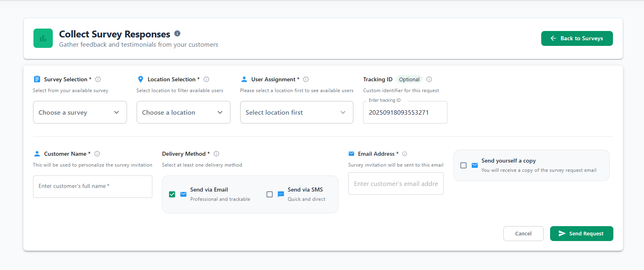Screen dimensions: 644x270
Task: Click the Location Selection info icon
Action: point(206,79)
